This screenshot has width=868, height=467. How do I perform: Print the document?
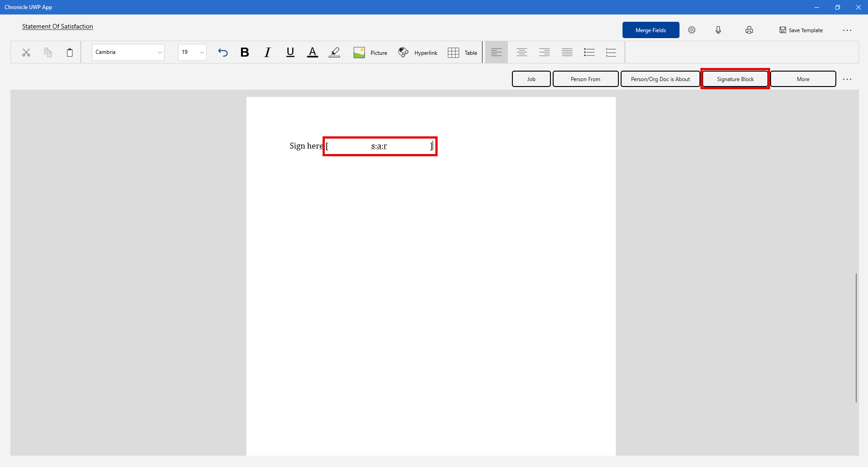749,30
